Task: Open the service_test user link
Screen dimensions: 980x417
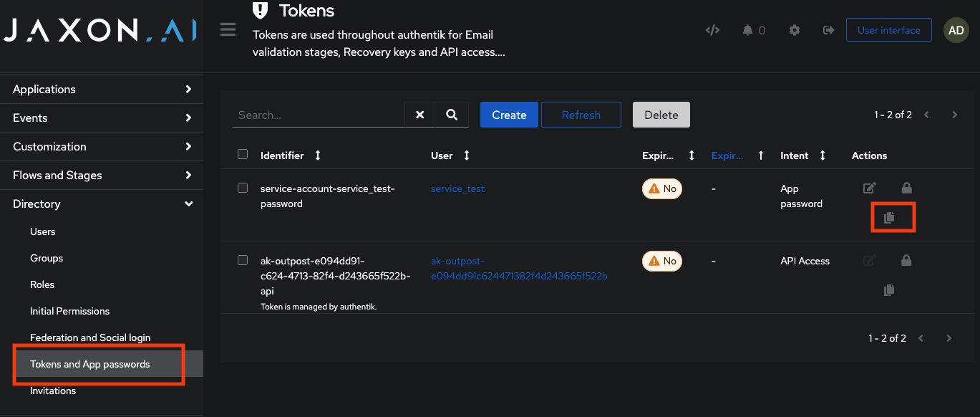Action: click(x=457, y=188)
